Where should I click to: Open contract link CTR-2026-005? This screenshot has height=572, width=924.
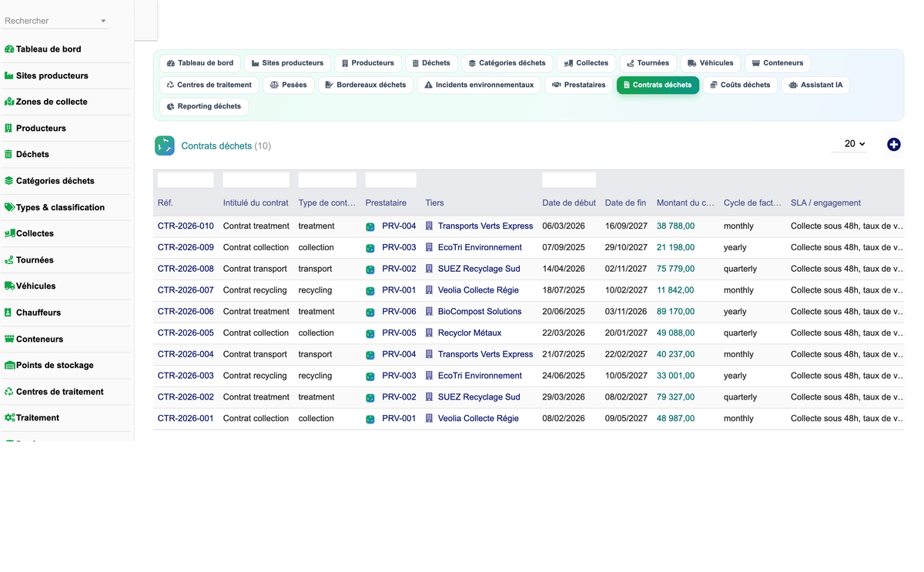point(186,333)
